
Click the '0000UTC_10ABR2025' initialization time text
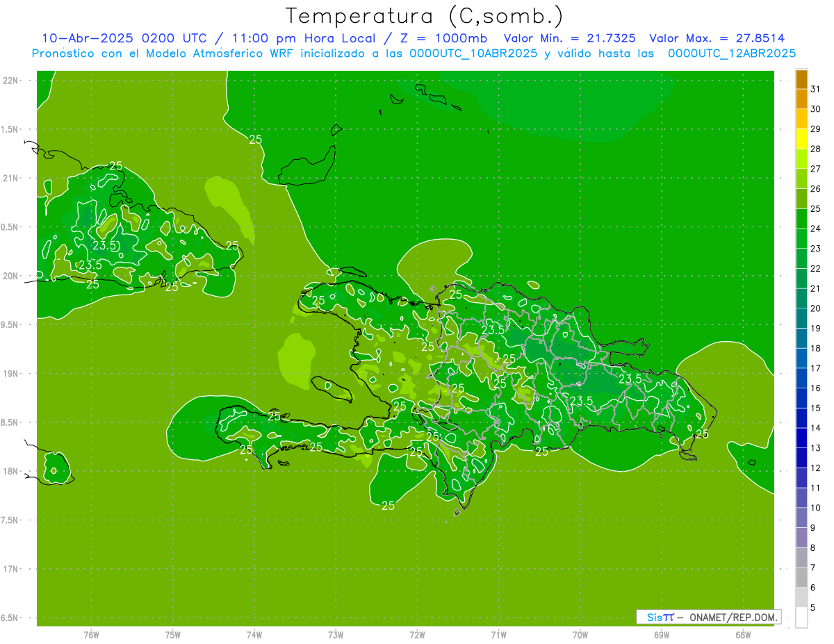[x=473, y=53]
